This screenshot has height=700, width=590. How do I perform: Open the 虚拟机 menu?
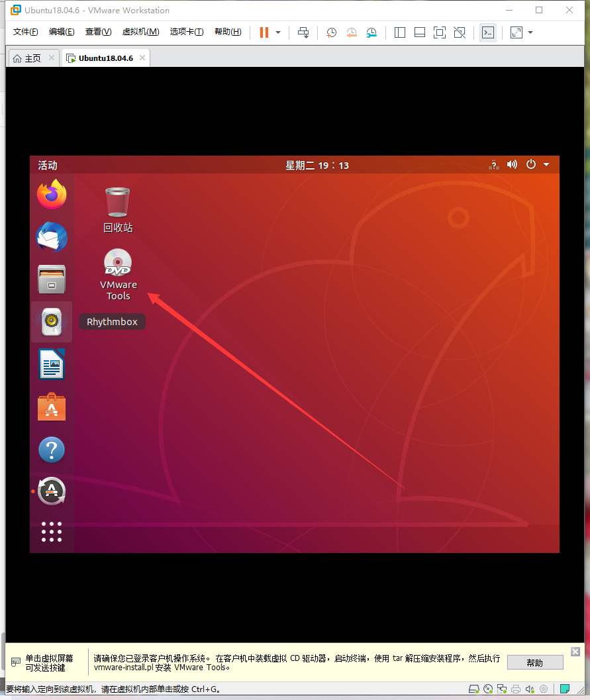[140, 31]
